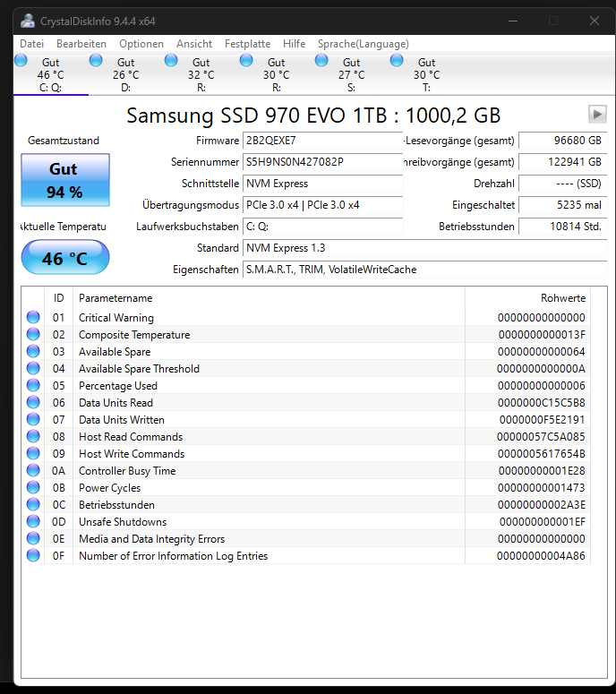Select the S: disk tab at 27 °C
Screen dimensions: 616x694
pyautogui.click(x=351, y=74)
